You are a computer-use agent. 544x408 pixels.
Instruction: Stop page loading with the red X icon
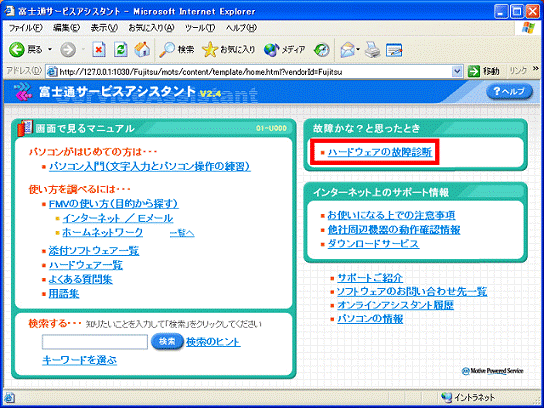[x=99, y=50]
